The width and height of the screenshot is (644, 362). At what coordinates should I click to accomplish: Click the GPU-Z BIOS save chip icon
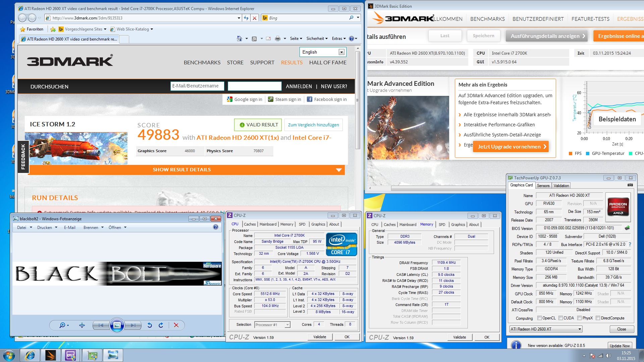627,228
